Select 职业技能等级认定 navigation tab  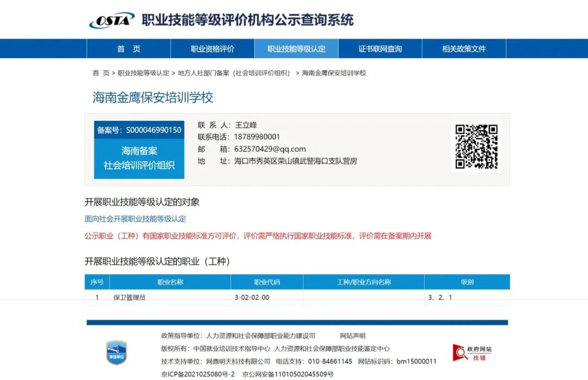point(296,49)
